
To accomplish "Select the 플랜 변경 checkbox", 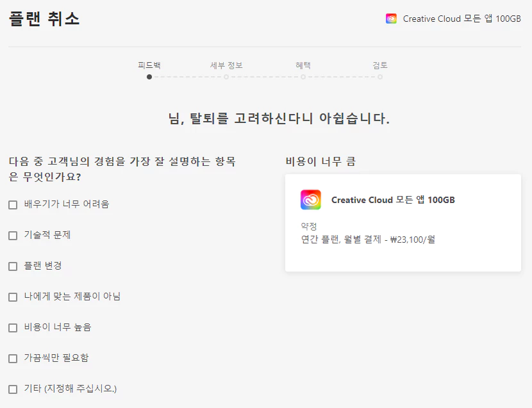I will 13,266.
